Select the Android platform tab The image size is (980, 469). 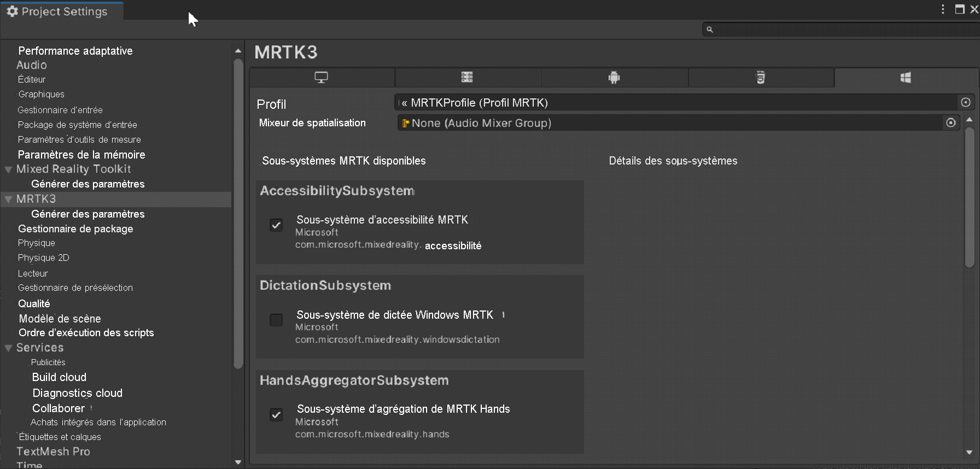tap(614, 78)
